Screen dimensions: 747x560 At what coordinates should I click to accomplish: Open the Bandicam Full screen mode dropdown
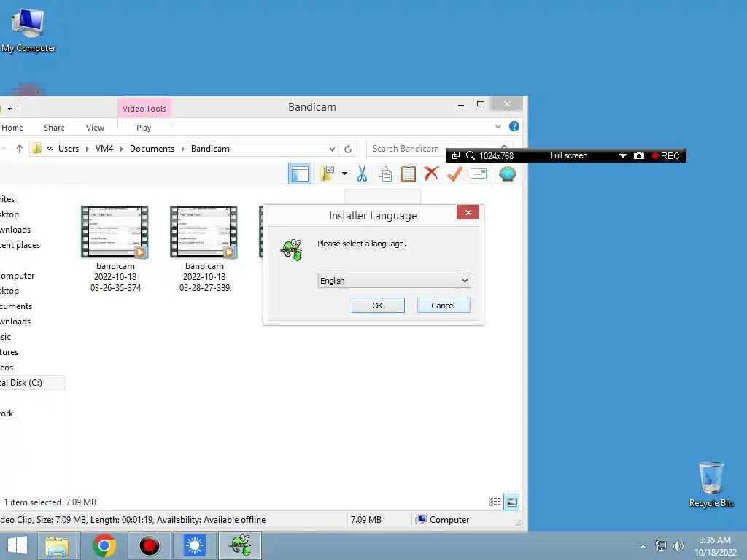[x=622, y=156]
